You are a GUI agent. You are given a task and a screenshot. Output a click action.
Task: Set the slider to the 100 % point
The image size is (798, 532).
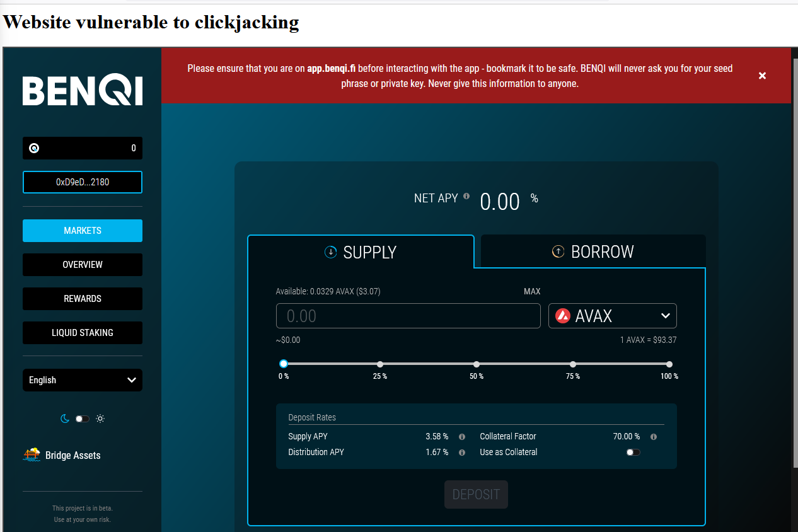pos(669,364)
